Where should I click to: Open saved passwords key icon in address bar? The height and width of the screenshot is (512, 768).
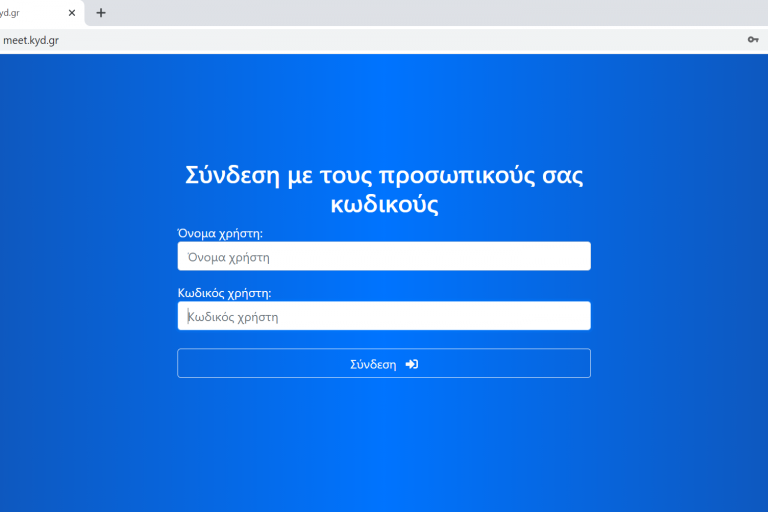753,40
